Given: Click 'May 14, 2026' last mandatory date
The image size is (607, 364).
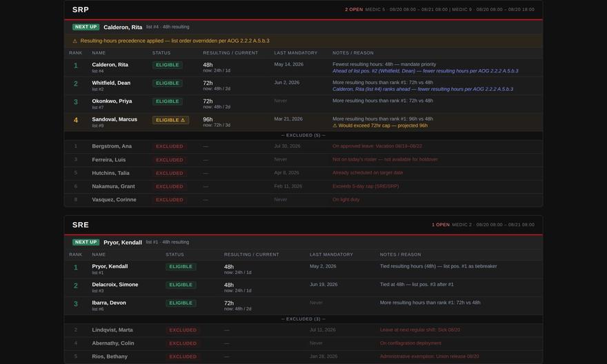Looking at the screenshot, I should (x=289, y=65).
